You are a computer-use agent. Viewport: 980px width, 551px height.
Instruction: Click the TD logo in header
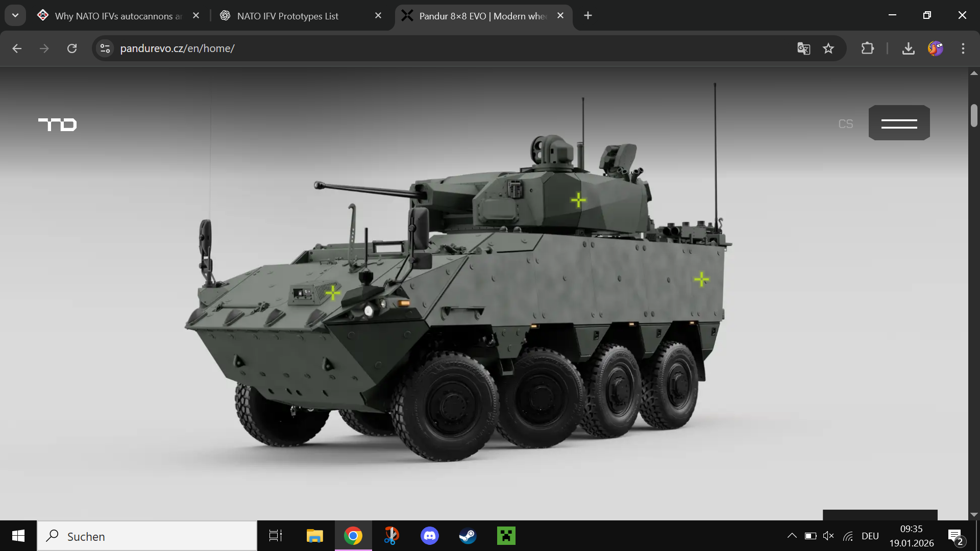pyautogui.click(x=58, y=124)
